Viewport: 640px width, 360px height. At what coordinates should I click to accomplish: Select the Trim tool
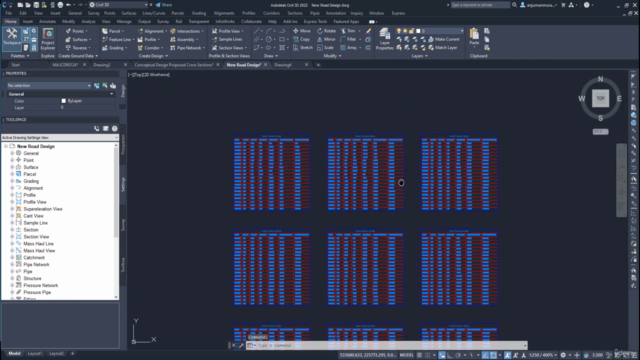pyautogui.click(x=348, y=31)
